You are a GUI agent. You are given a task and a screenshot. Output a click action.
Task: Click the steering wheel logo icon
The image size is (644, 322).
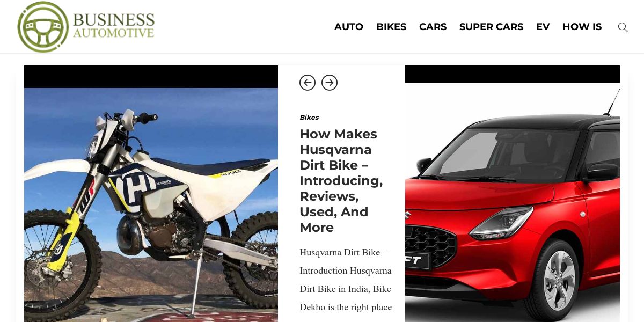(x=43, y=27)
